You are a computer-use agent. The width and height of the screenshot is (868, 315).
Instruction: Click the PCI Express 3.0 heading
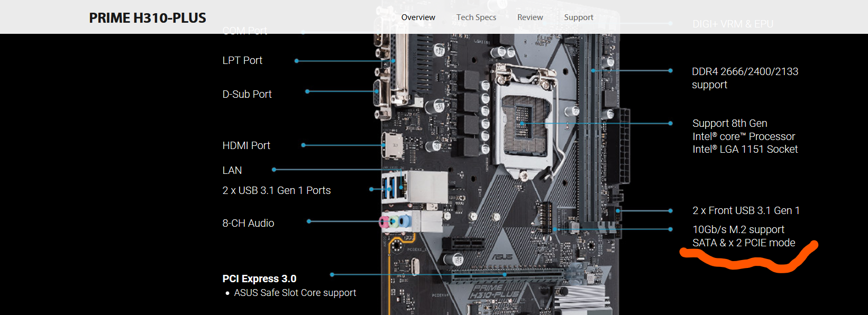point(259,279)
